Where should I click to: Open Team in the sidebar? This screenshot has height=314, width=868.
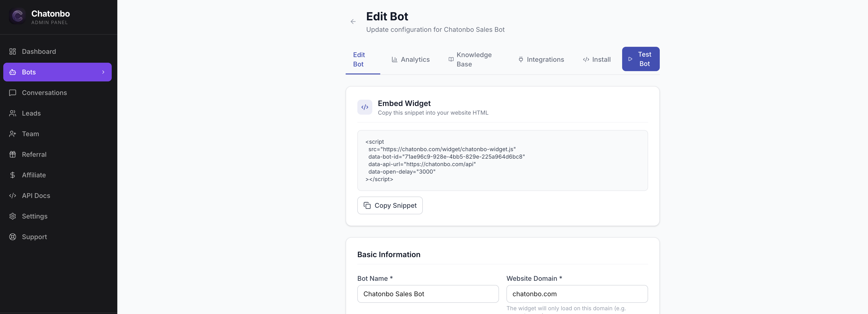(x=30, y=134)
